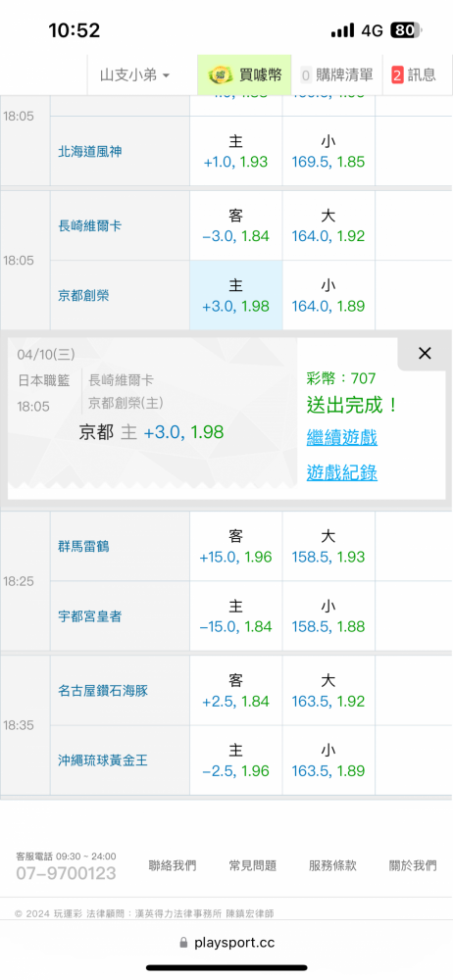Open 名古屋鑽石海豚 team page

click(103, 691)
